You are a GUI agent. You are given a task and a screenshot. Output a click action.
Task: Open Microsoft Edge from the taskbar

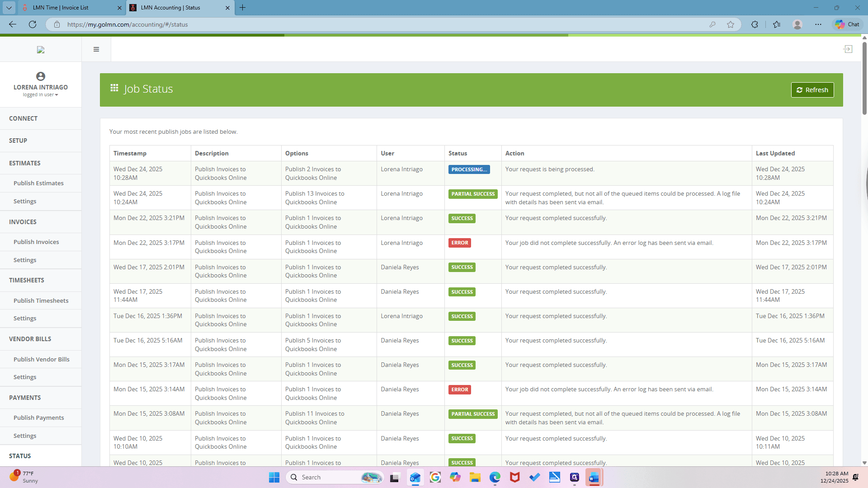point(495,477)
